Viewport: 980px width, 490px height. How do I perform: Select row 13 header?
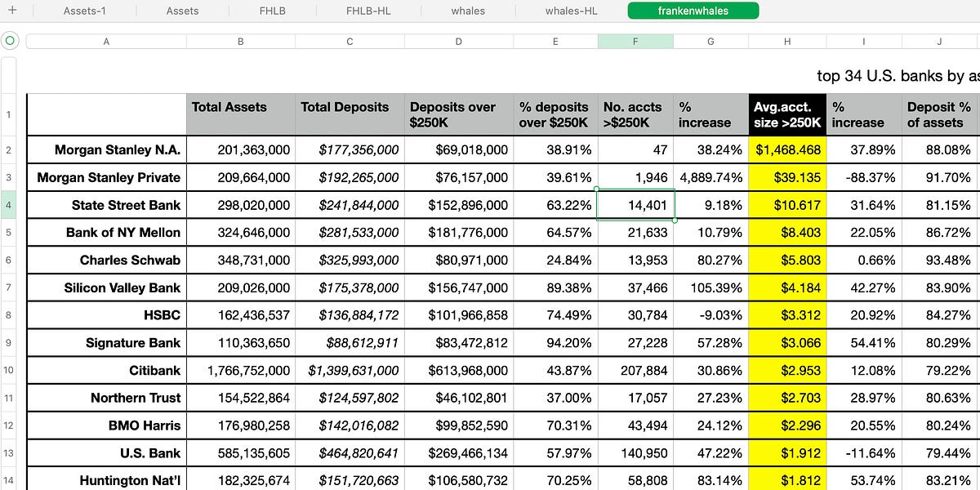pyautogui.click(x=9, y=453)
